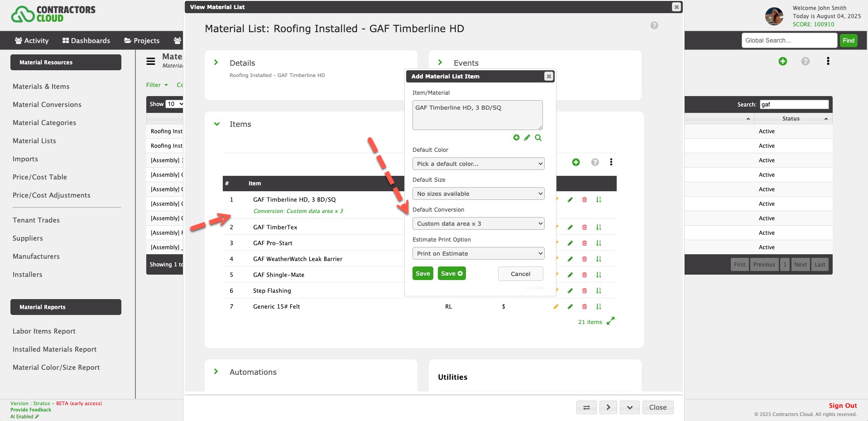Focus Global Search input field
Image resolution: width=868 pixels, height=421 pixels.
(789, 40)
